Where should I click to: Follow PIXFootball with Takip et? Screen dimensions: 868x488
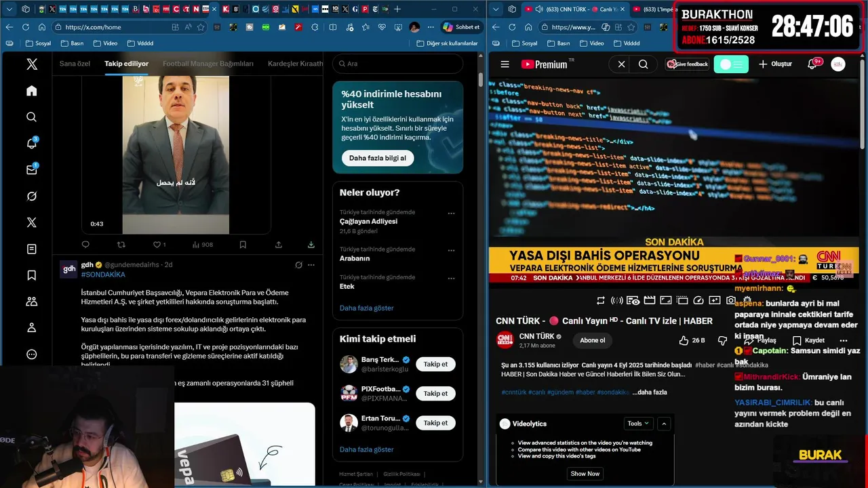tap(435, 393)
